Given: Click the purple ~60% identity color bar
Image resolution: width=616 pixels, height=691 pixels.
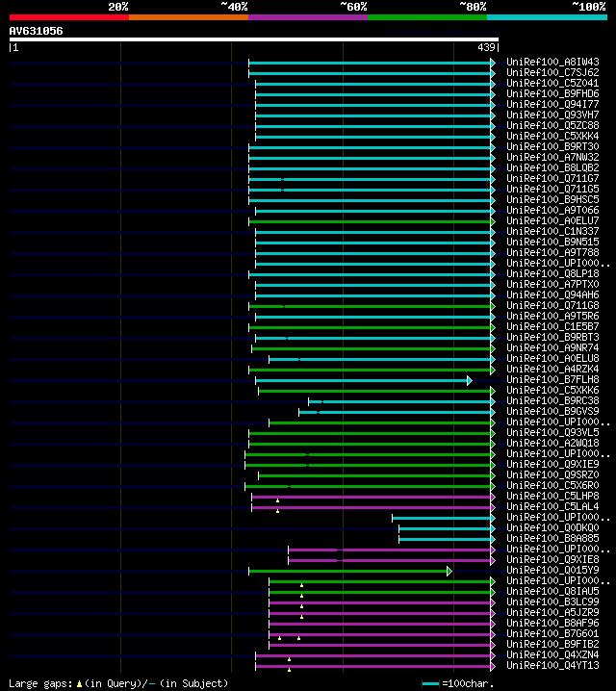Looking at the screenshot, I should 308,17.
